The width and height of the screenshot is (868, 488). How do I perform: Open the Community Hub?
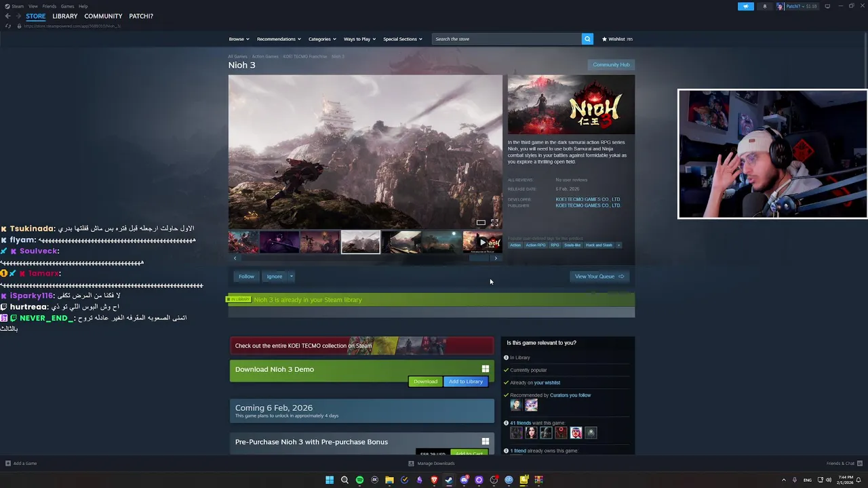pyautogui.click(x=611, y=64)
